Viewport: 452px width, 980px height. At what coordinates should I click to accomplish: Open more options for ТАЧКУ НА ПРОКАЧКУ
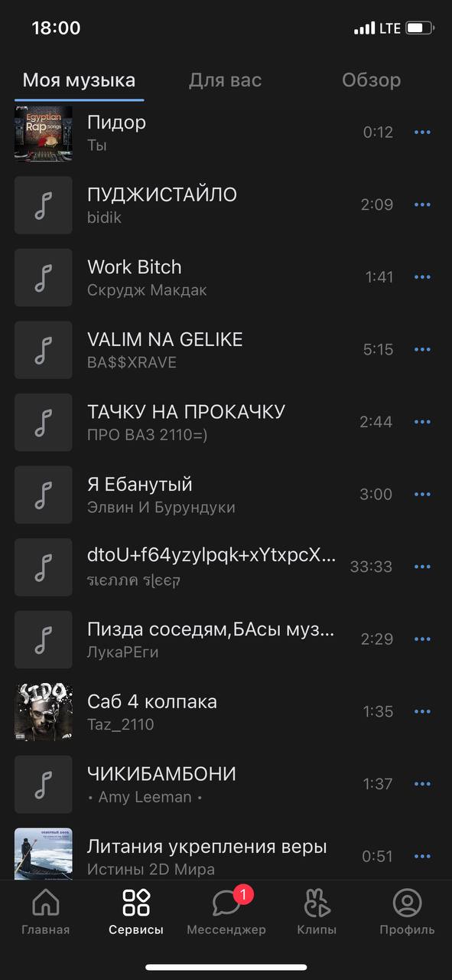point(422,422)
